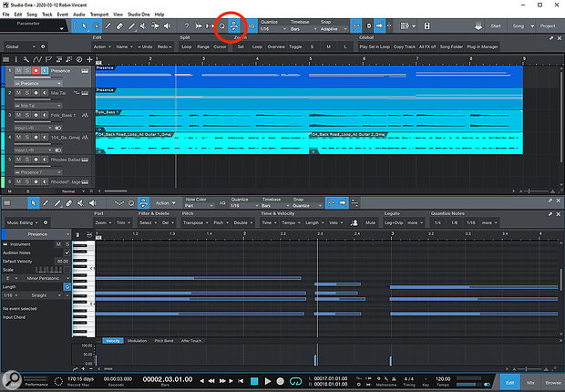The image size is (565, 392).
Task: Click the Listen tool in music editor toolbar
Action: 93,203
